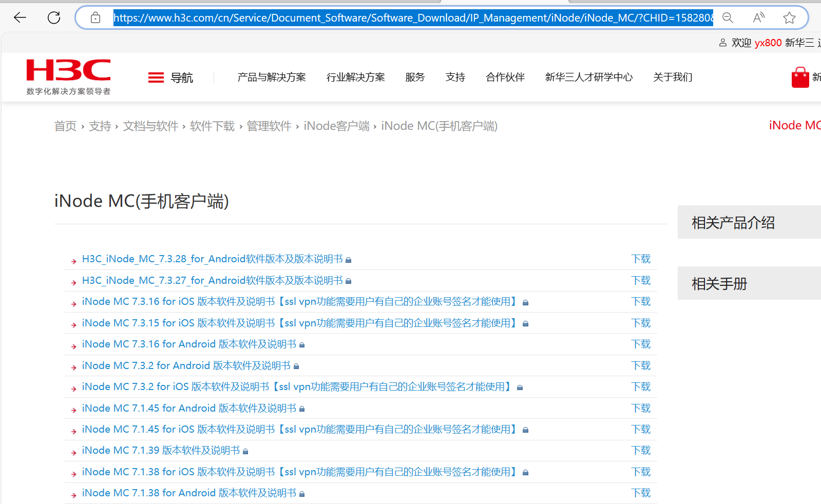
Task: Go to 软件下载 in the breadcrumb
Action: (x=212, y=126)
